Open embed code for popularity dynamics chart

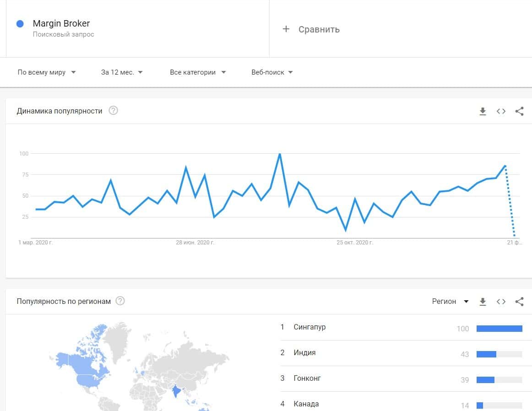(501, 111)
